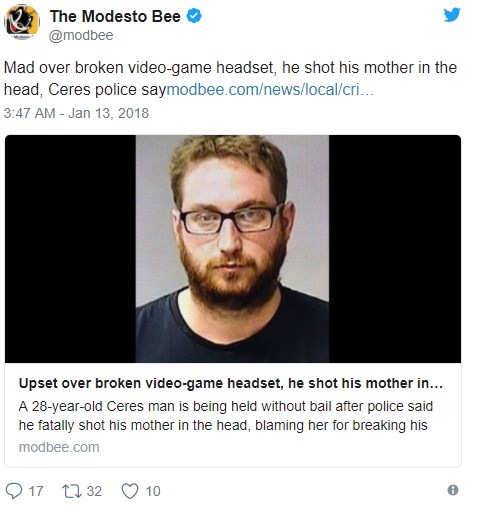Viewport: 479px width, 509px height.
Task: View the 32 retweets count
Action: (94, 491)
